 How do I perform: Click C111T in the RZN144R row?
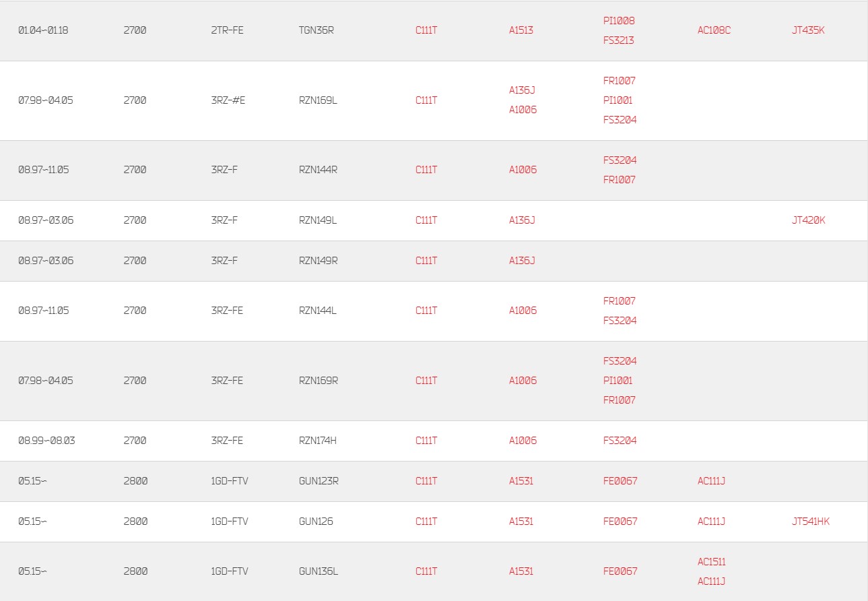tap(426, 170)
